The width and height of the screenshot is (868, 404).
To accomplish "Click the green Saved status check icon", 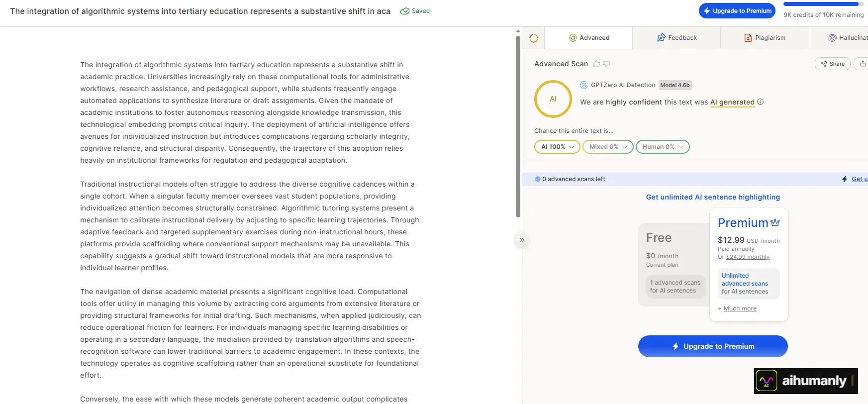I will (405, 11).
